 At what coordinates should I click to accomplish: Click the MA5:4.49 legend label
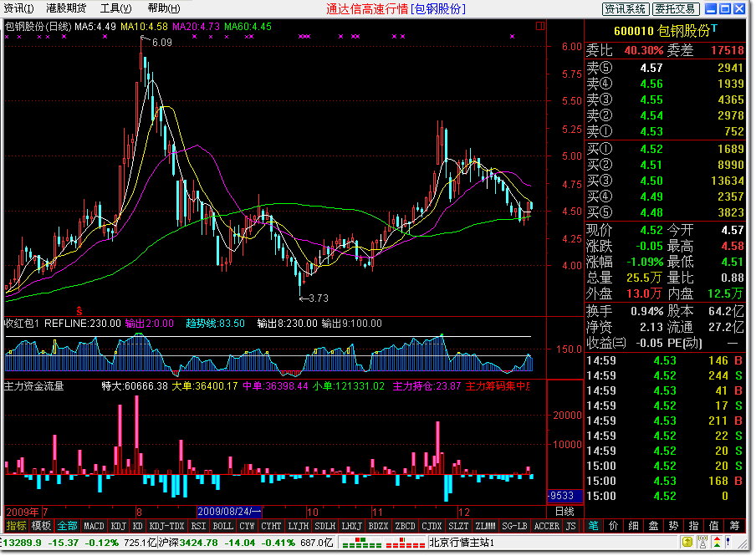click(x=95, y=27)
